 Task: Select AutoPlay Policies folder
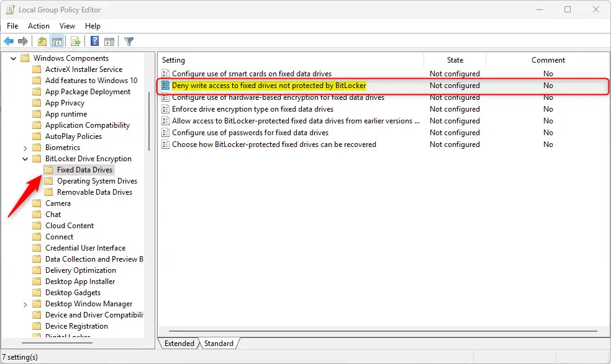click(x=73, y=136)
